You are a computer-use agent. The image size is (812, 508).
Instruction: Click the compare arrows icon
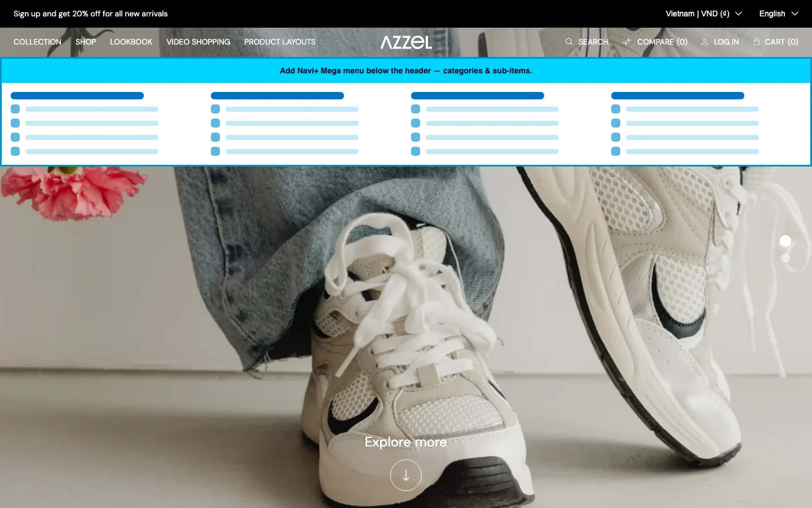click(x=627, y=42)
